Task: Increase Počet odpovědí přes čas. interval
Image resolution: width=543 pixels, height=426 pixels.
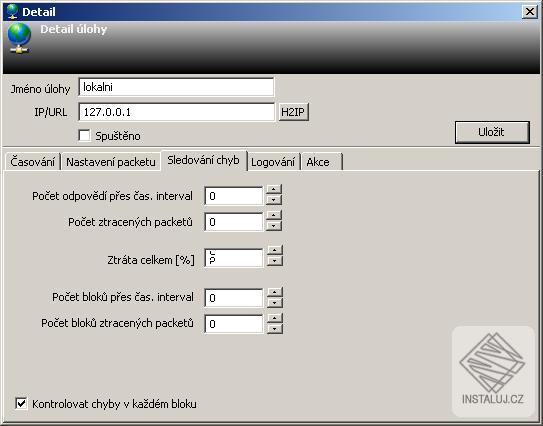Action: [x=274, y=189]
